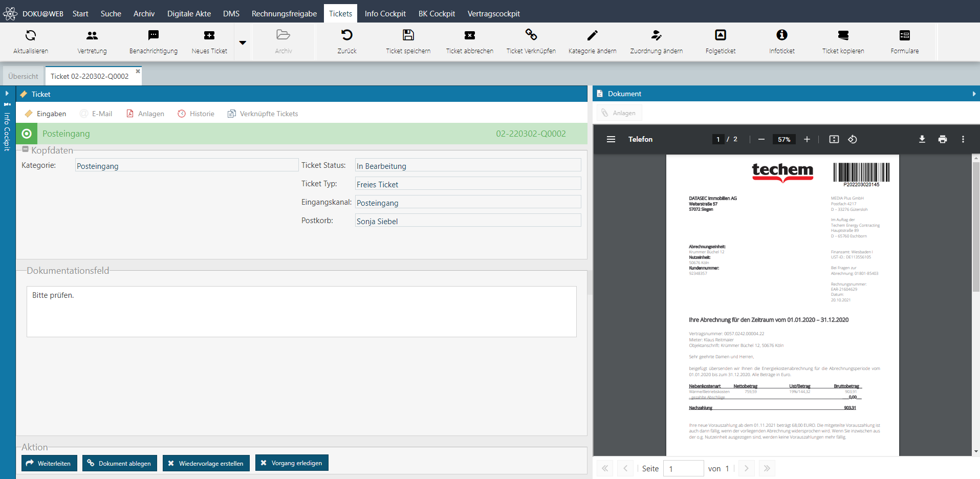Click the Vorgang erledigen button
This screenshot has width=980, height=479.
pos(292,463)
